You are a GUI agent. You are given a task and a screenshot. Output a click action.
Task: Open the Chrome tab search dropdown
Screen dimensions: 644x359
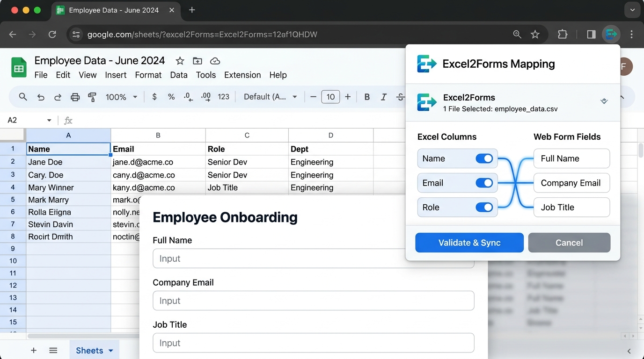632,10
